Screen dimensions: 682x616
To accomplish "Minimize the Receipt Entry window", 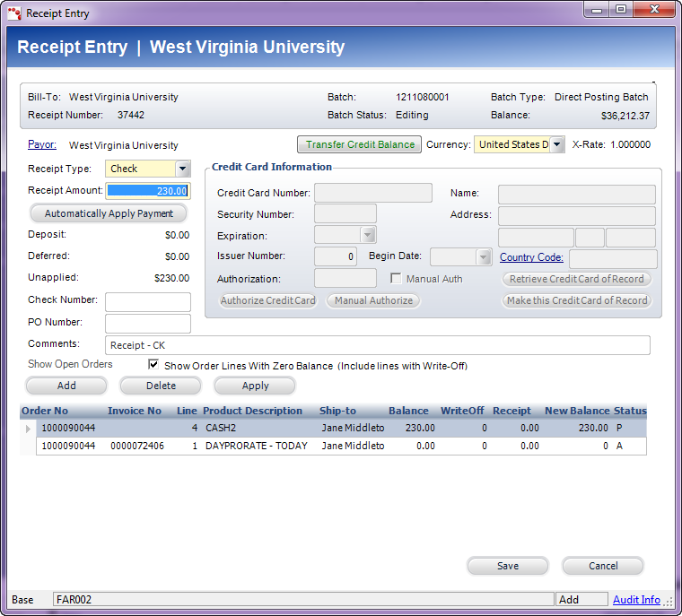I will click(x=597, y=10).
